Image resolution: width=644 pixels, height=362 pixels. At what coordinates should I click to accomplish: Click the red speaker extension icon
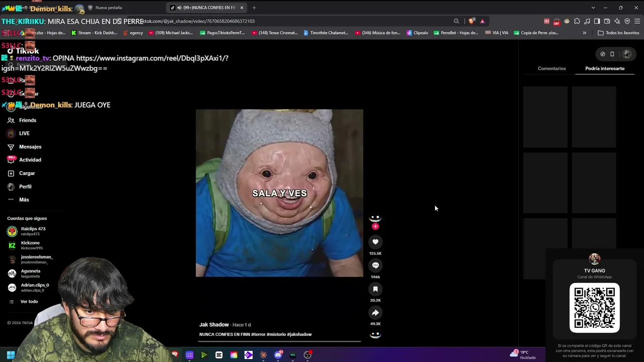click(546, 21)
